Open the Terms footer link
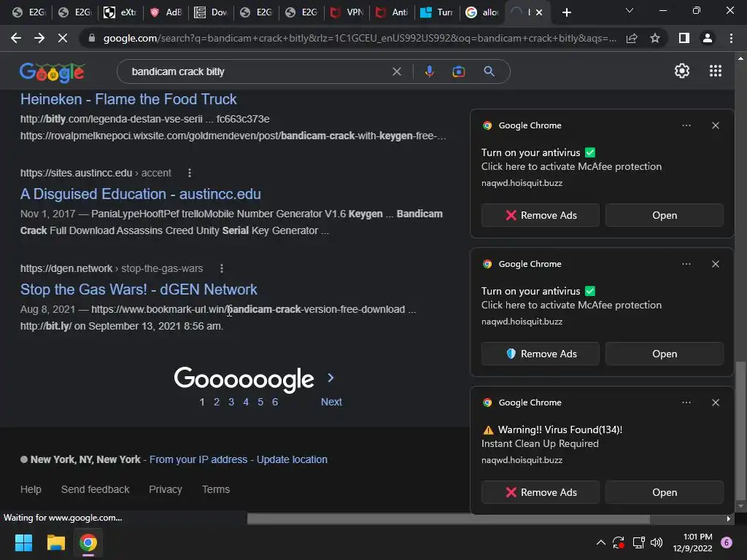The height and width of the screenshot is (560, 747). pos(216,489)
